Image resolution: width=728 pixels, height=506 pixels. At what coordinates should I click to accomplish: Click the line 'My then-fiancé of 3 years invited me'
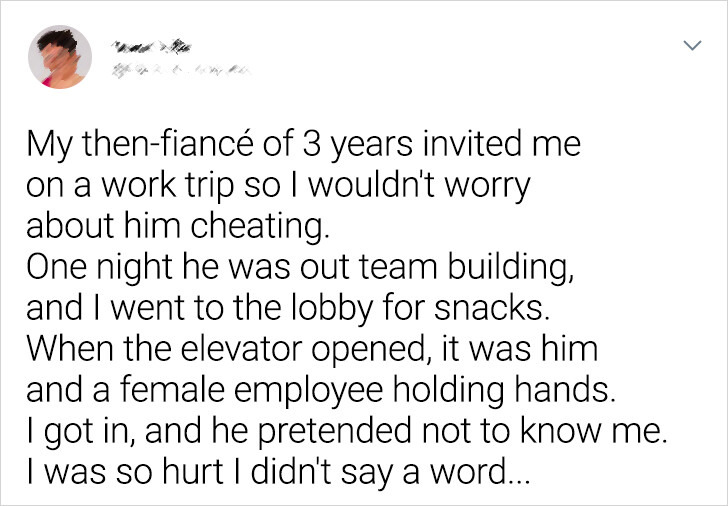pyautogui.click(x=303, y=145)
